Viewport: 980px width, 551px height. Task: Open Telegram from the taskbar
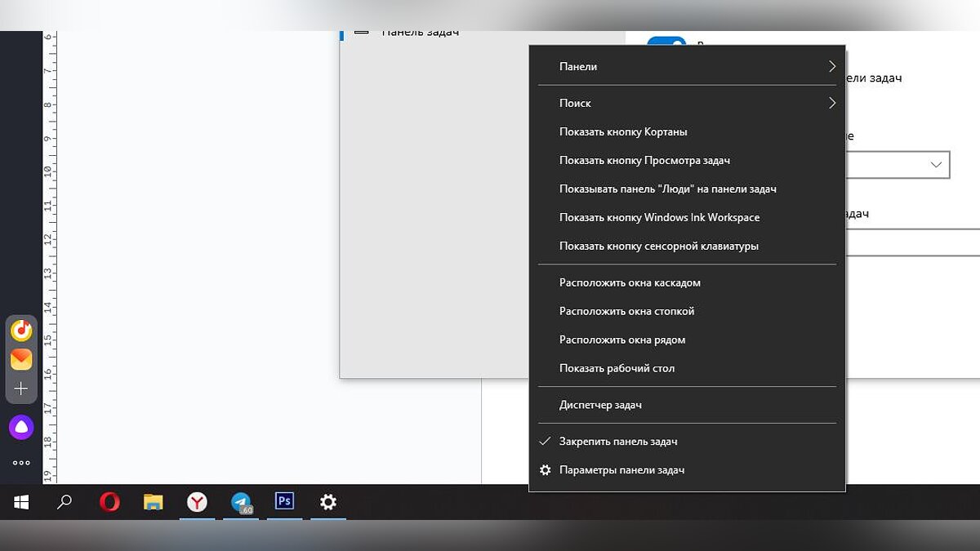[x=241, y=502]
